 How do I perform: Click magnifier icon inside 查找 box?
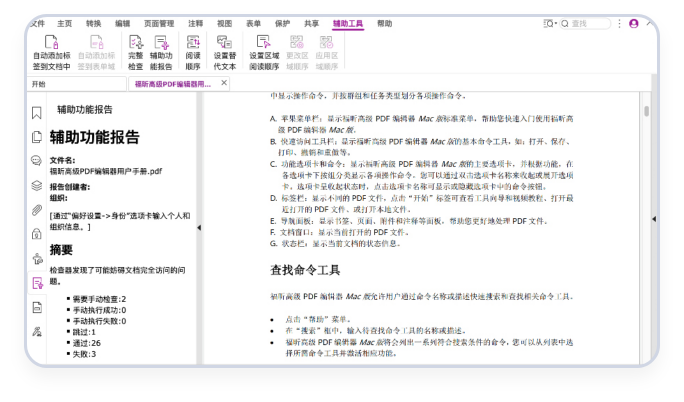click(565, 24)
